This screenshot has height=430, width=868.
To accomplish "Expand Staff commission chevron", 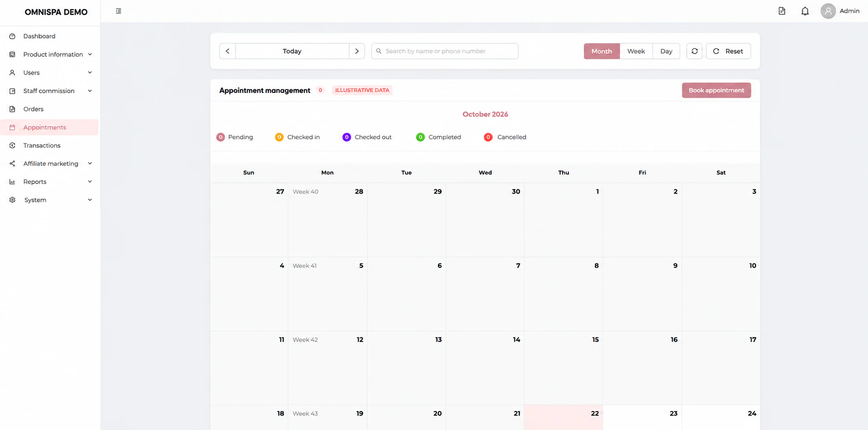I will coord(90,91).
